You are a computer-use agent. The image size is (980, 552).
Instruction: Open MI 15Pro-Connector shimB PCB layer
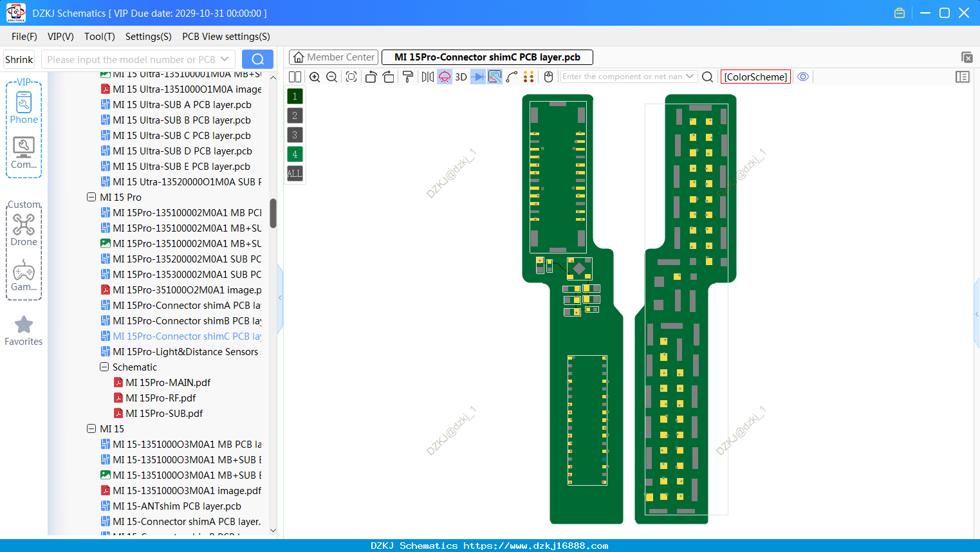point(181,320)
